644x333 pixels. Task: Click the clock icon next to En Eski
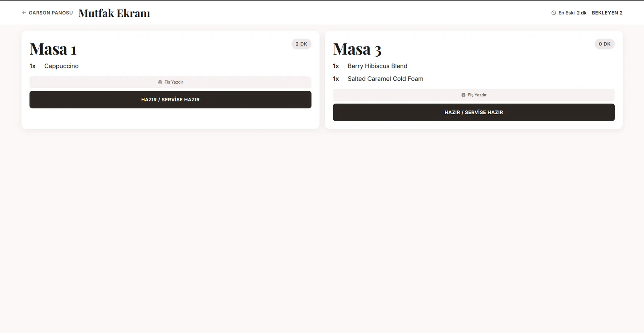click(553, 13)
